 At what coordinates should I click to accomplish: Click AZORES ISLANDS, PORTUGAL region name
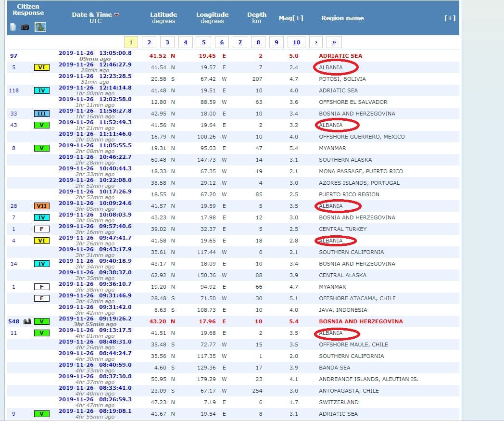(x=359, y=183)
